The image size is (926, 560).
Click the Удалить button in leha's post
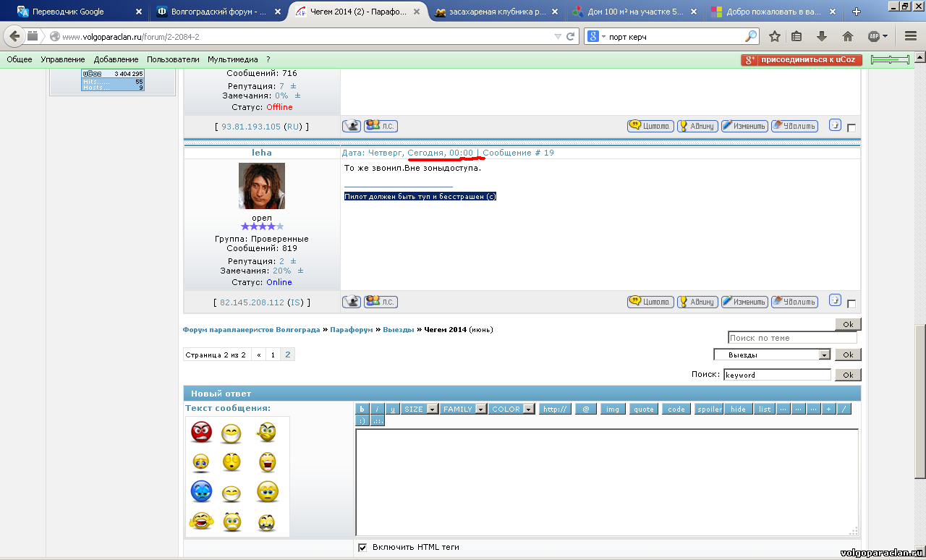tap(794, 302)
